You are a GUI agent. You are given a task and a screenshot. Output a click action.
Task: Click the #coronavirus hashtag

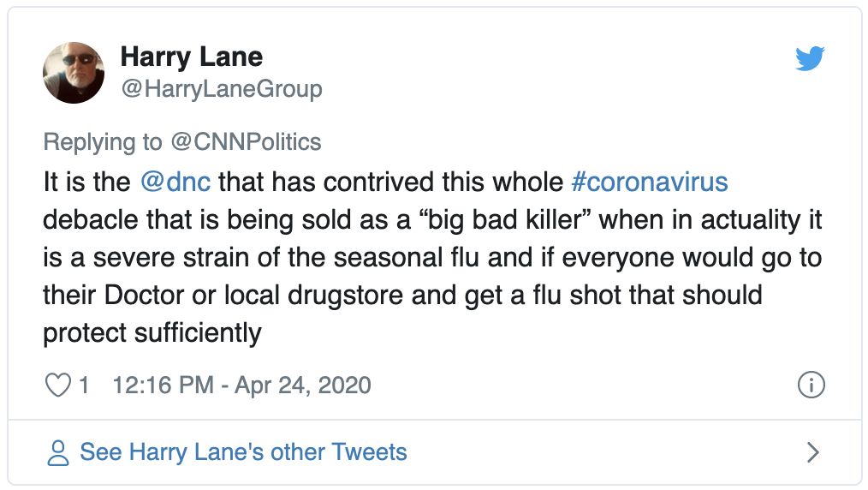pyautogui.click(x=650, y=182)
